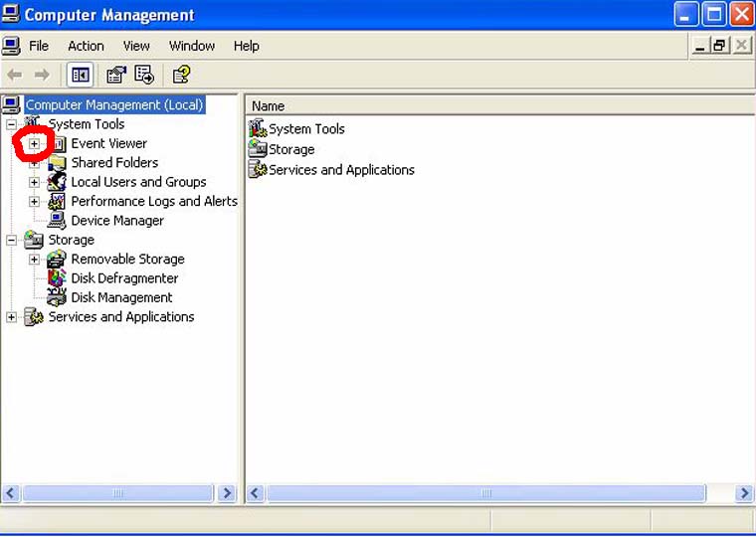Click the Properties toolbar icon
Image resolution: width=756 pixels, height=537 pixels.
point(116,75)
